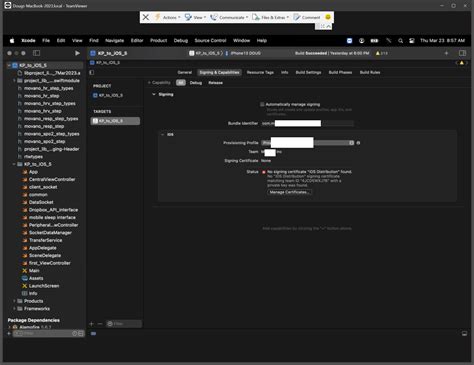
Task: Expand the project_lib swiftmodule folder
Action: 14,81
